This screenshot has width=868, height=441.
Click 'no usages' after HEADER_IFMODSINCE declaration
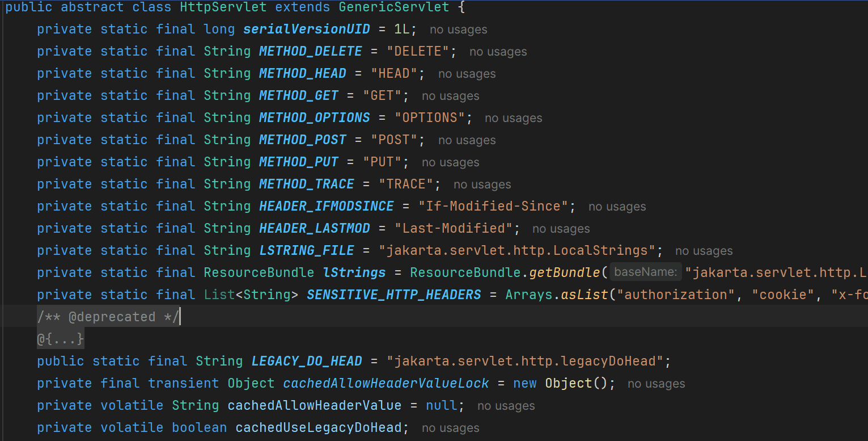pyautogui.click(x=617, y=207)
